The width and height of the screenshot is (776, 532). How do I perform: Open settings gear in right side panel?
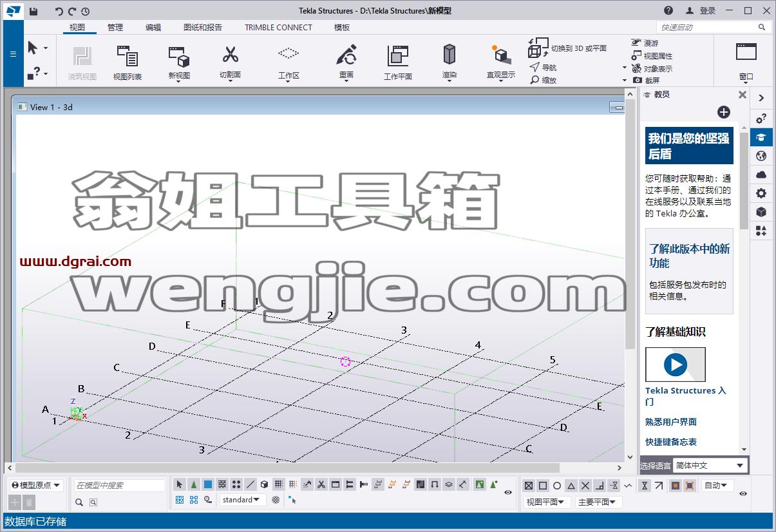pyautogui.click(x=761, y=193)
